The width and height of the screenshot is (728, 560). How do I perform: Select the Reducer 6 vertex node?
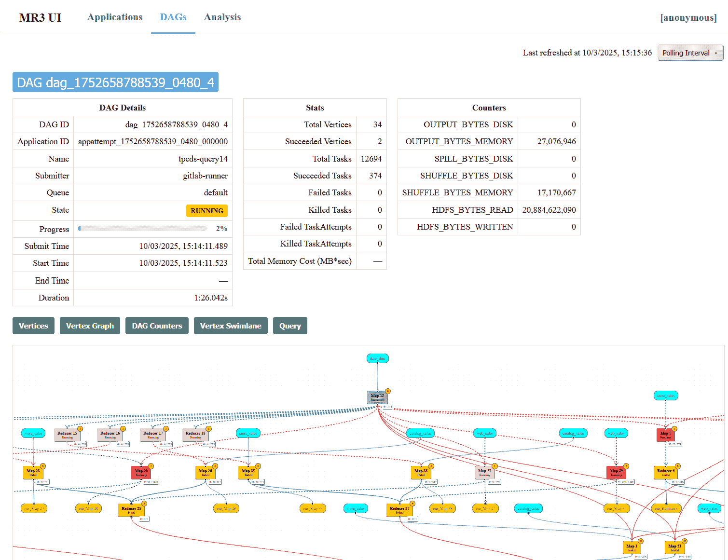click(x=665, y=473)
